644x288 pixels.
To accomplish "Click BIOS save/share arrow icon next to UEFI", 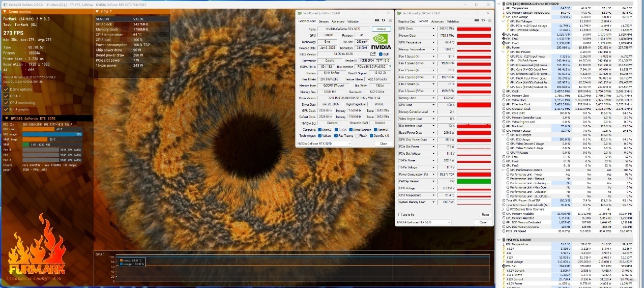I will tap(373, 53).
